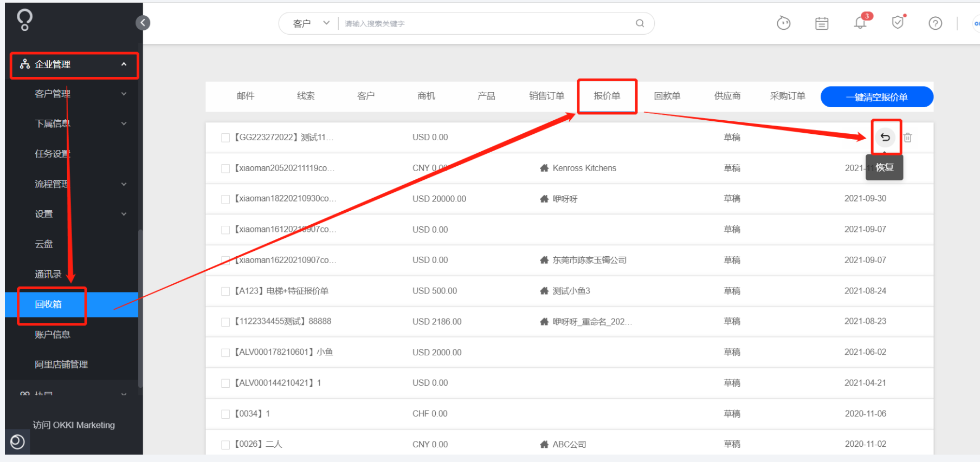
Task: Click 【0026】二人 quotation name
Action: (x=258, y=444)
